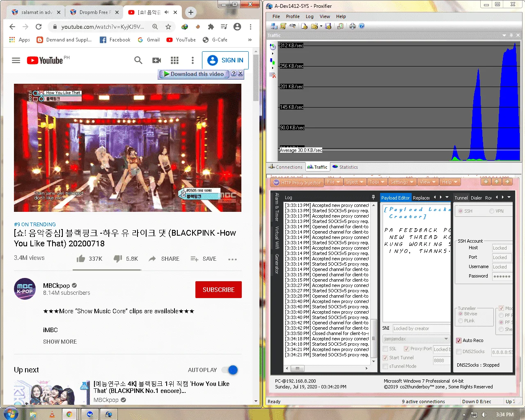Click the orange right-arrow button in HTTP Proxy Injector
Viewport: 525px width, 420px height.
click(x=507, y=181)
